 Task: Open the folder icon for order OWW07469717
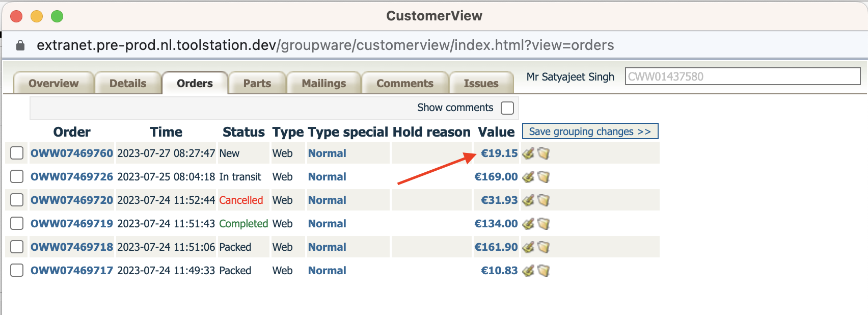click(544, 271)
